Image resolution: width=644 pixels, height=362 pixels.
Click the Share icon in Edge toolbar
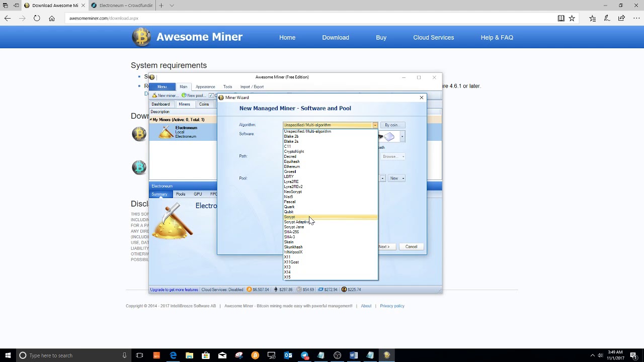pyautogui.click(x=622, y=18)
